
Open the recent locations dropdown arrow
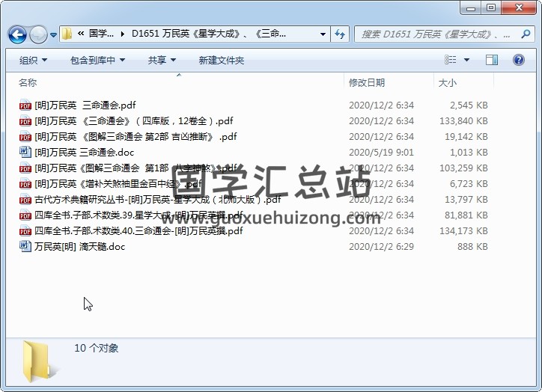(53, 34)
